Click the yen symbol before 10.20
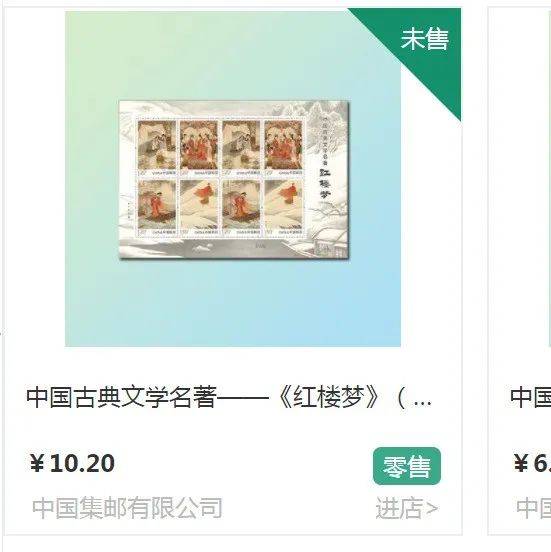 click(x=37, y=463)
